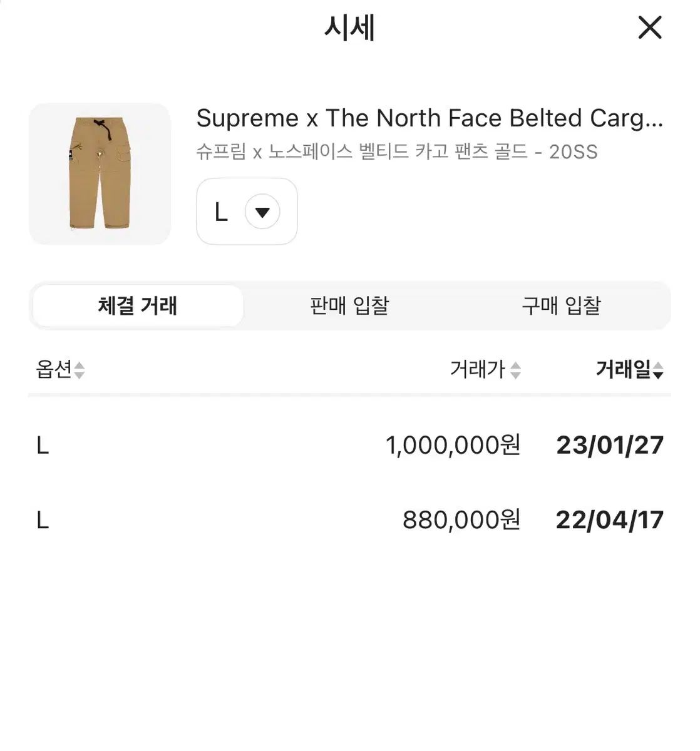Click the 시세 header title
Image resolution: width=700 pixels, height=751 pixels.
tap(349, 28)
